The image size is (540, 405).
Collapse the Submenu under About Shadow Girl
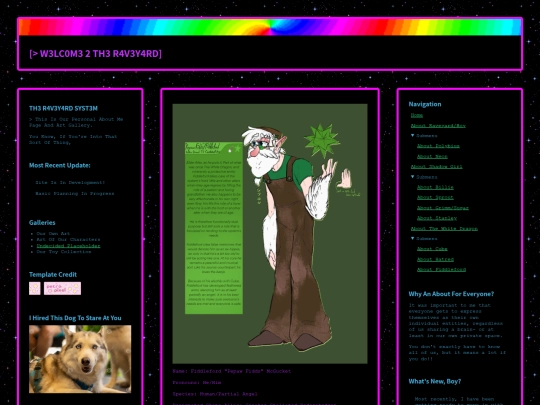pos(424,177)
